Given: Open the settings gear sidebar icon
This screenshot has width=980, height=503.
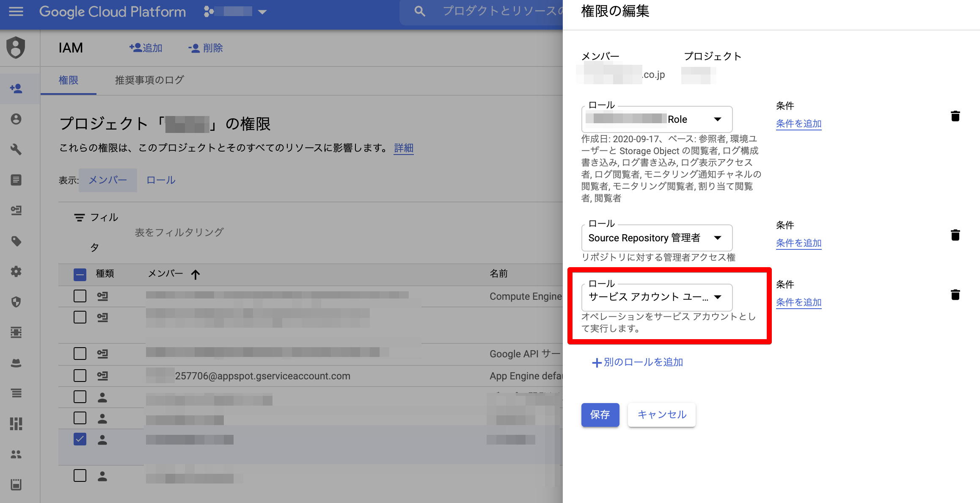Looking at the screenshot, I should 16,271.
